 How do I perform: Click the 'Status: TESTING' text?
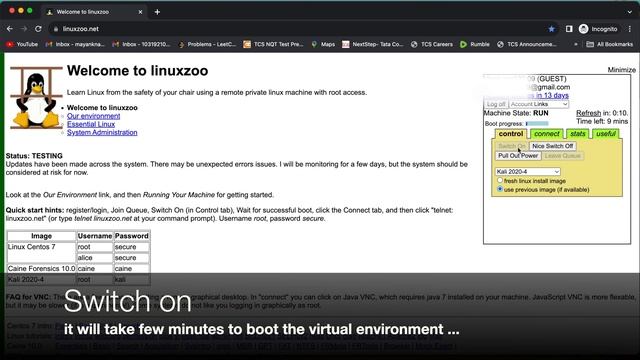point(34,156)
